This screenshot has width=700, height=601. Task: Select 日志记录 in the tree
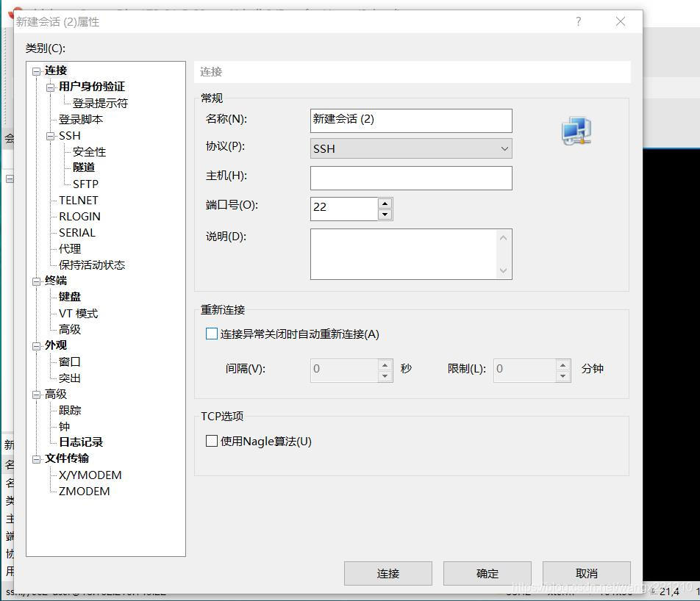[81, 442]
